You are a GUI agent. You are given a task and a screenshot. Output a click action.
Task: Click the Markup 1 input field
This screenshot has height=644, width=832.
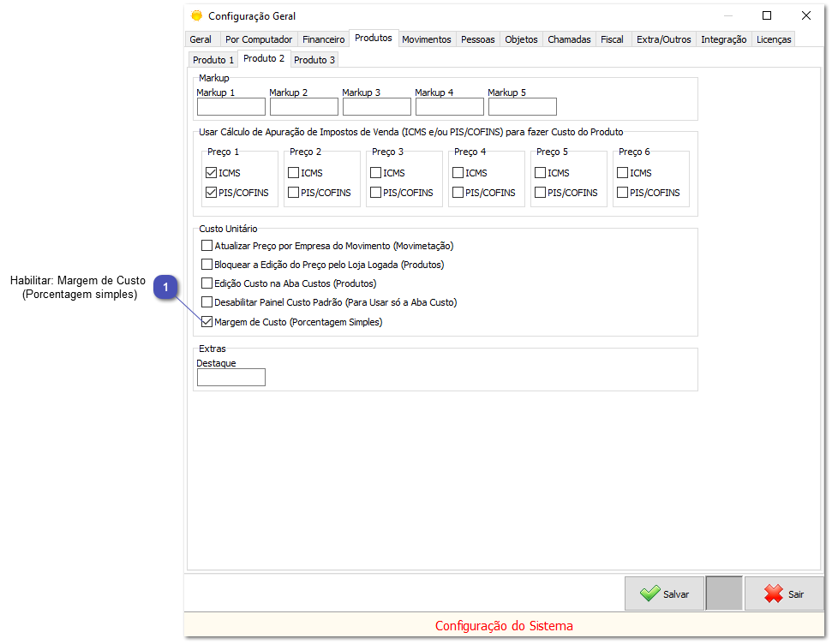(230, 106)
